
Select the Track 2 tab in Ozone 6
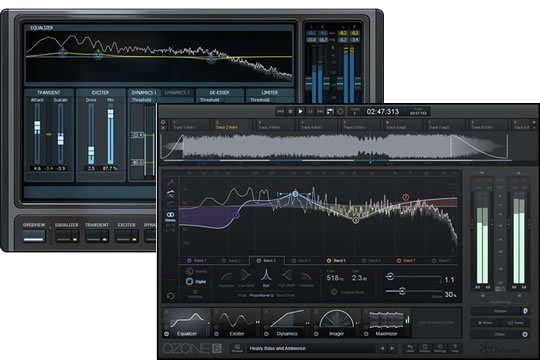coord(232,125)
